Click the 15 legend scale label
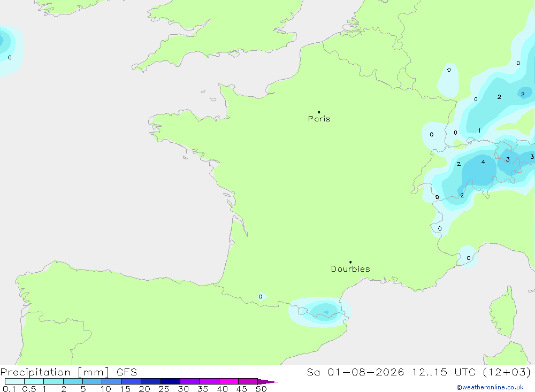The height and width of the screenshot is (392, 535). click(125, 389)
